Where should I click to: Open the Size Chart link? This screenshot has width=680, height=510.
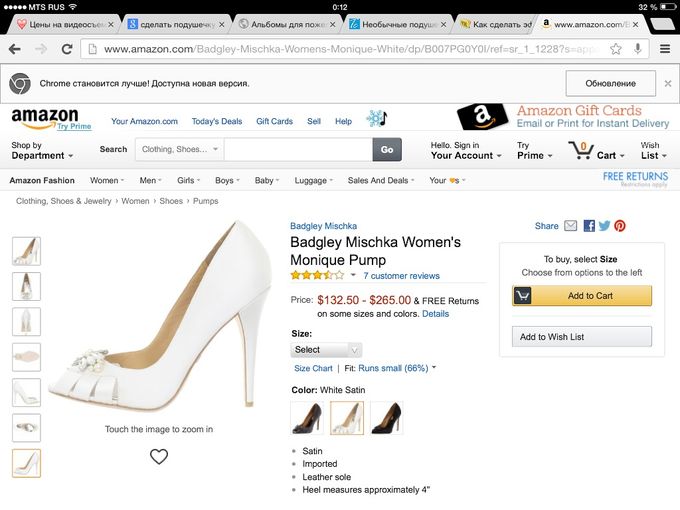[313, 368]
